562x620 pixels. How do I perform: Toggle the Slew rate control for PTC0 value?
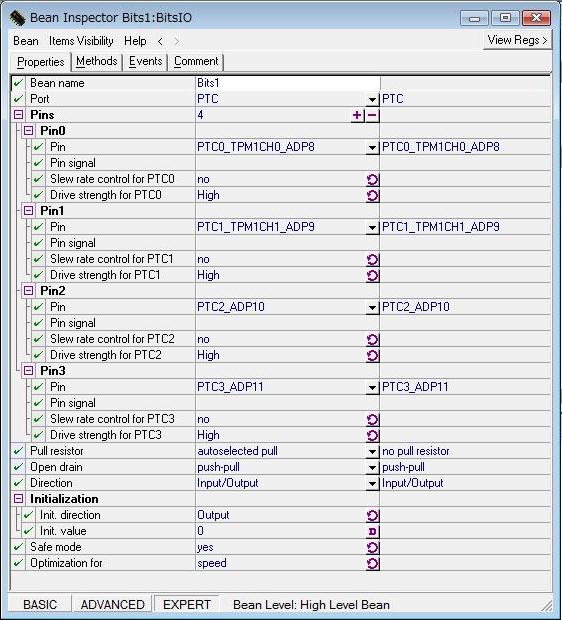point(372,180)
